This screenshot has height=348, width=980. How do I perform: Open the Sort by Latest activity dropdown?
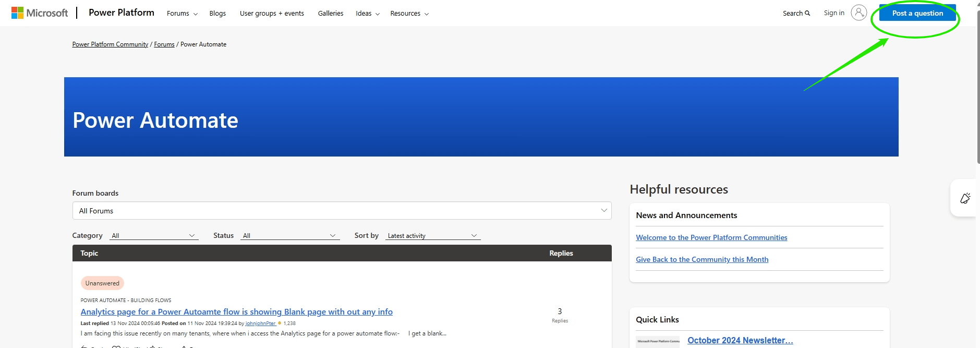pos(433,236)
